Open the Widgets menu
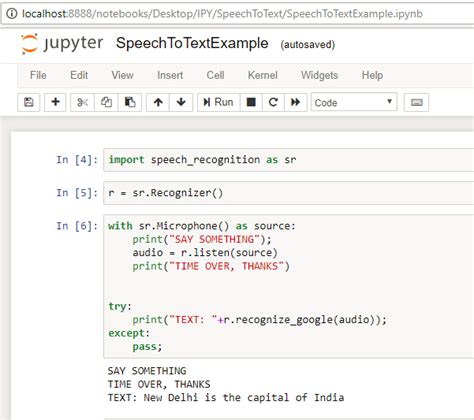 [319, 75]
